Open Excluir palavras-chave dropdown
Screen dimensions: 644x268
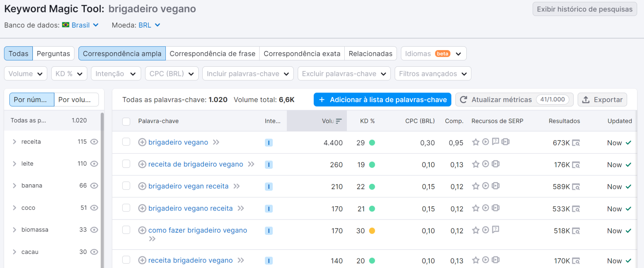344,74
